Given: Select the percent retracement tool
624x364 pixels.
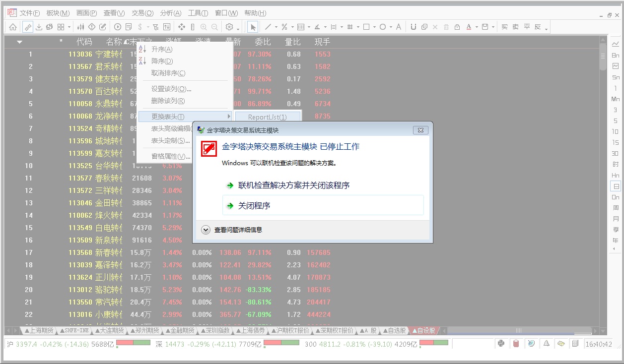Looking at the screenshot, I should click(x=284, y=27).
